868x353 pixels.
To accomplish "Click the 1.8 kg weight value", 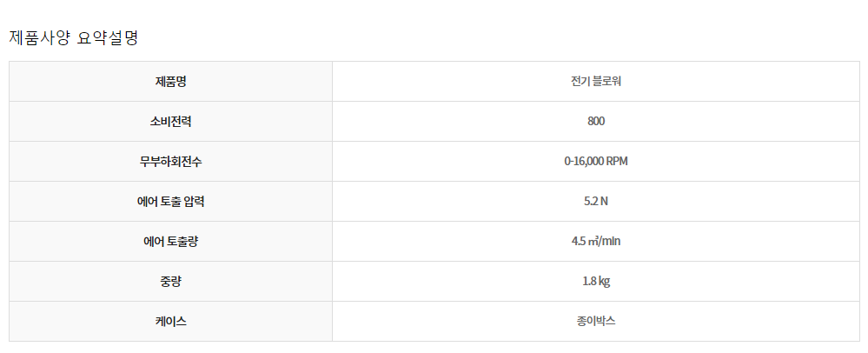I will 596,281.
